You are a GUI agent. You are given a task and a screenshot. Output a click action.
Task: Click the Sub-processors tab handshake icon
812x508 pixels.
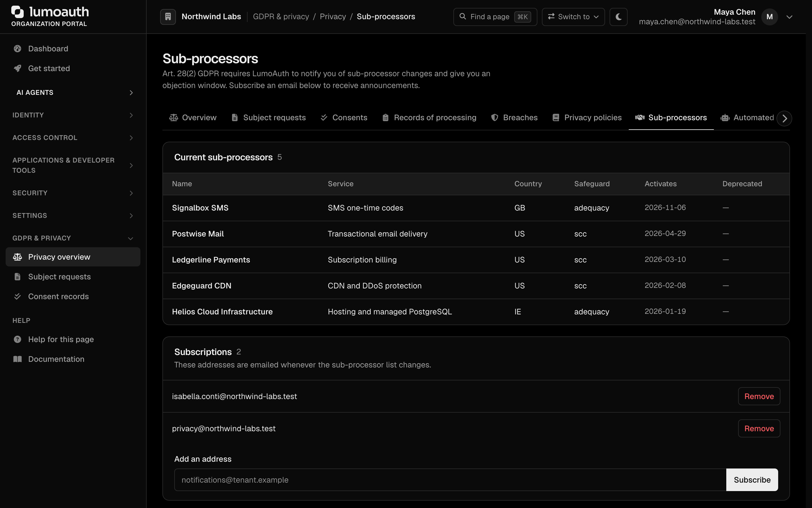[639, 118]
